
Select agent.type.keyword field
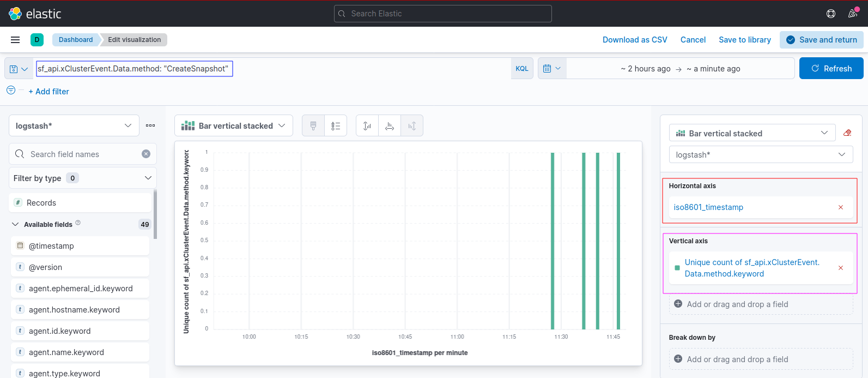pos(80,372)
